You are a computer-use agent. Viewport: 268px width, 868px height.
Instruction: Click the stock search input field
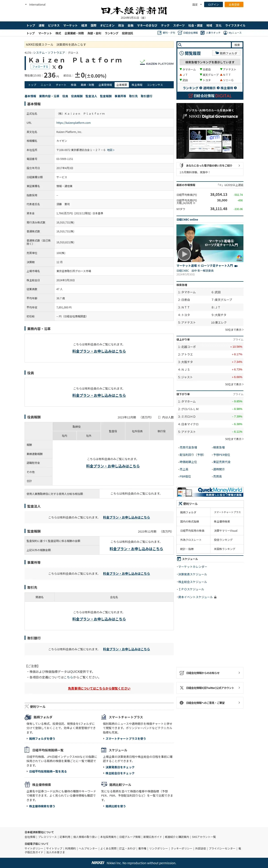coord(205,45)
